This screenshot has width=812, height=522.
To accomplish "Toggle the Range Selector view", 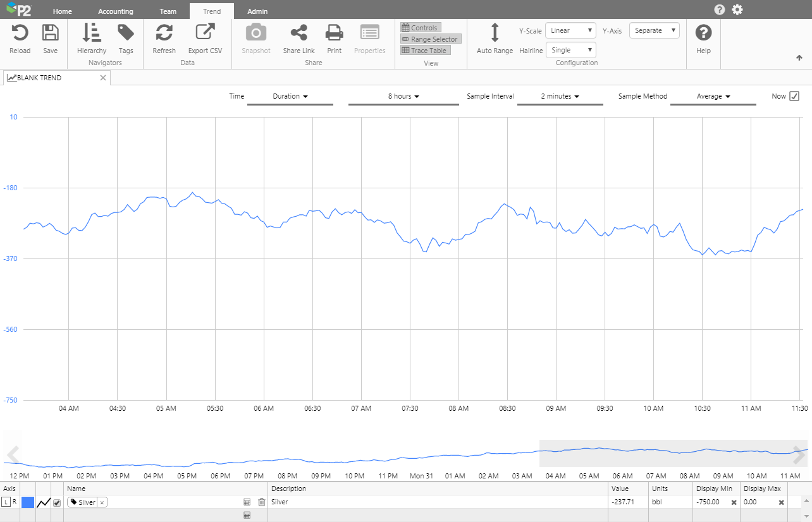I will tap(430, 39).
